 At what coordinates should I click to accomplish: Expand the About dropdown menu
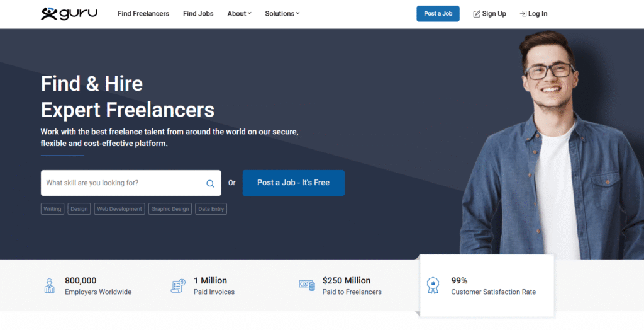point(239,14)
